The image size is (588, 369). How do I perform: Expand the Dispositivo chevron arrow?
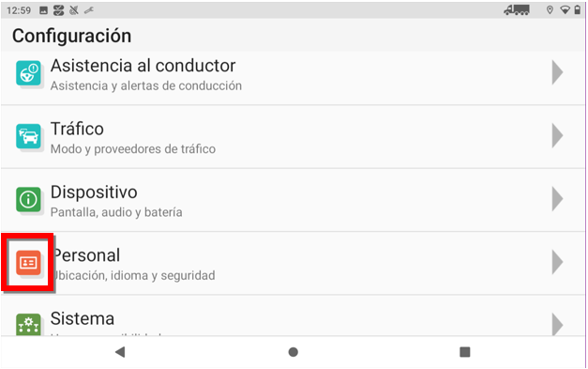pos(558,199)
